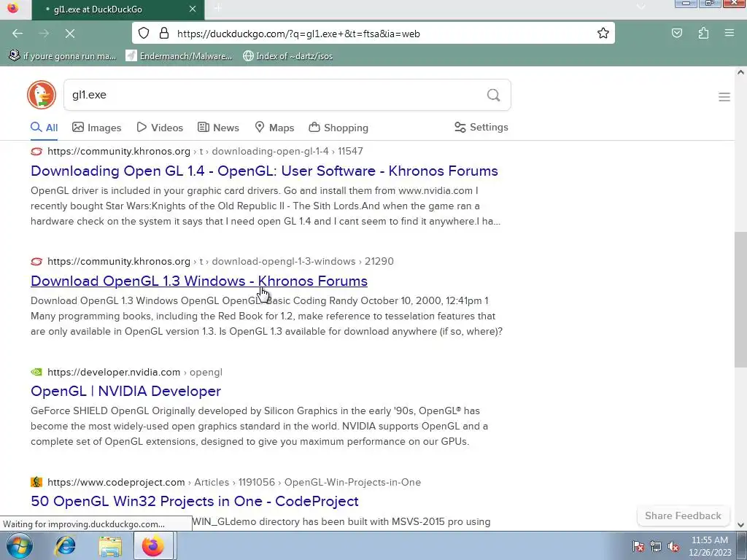Bookmark this page with the star
Viewport: 747px width, 560px height.
pyautogui.click(x=603, y=34)
